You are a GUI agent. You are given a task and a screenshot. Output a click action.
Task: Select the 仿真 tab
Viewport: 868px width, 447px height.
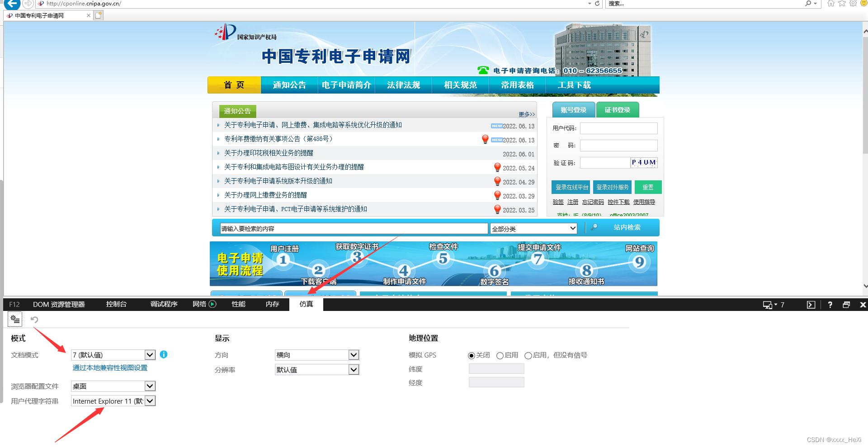tap(306, 305)
